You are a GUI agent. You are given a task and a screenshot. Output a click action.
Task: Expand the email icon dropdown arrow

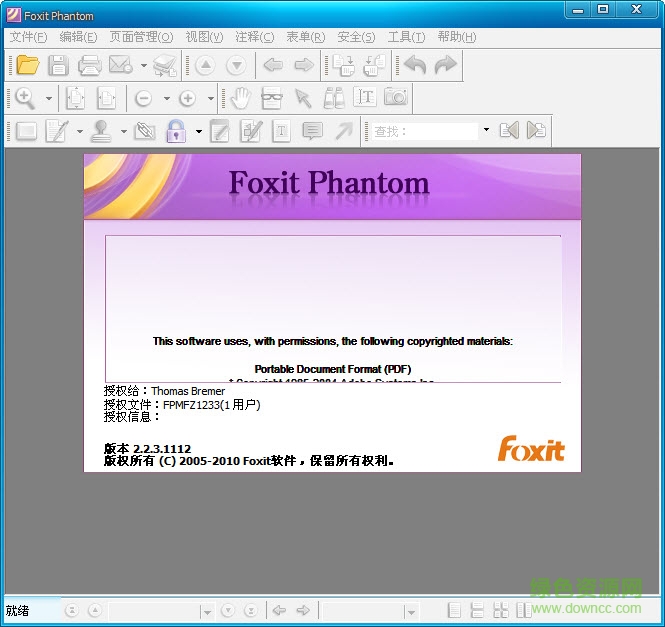coord(144,66)
